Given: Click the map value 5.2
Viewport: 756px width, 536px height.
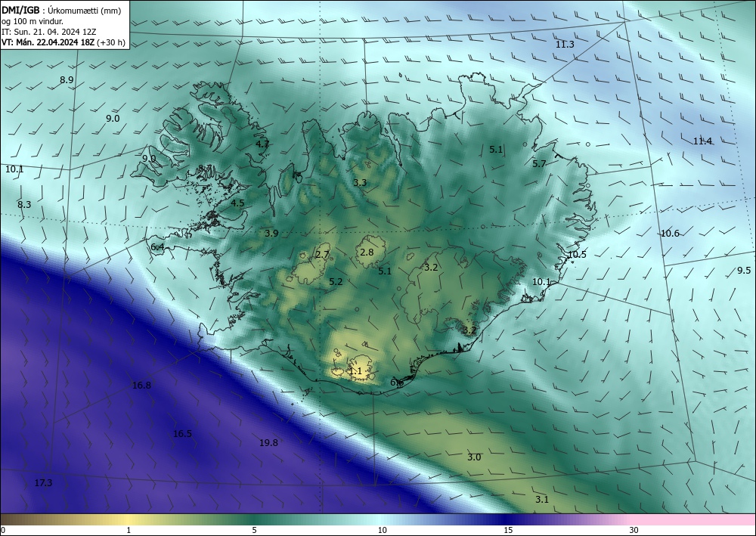Looking at the screenshot, I should [336, 281].
